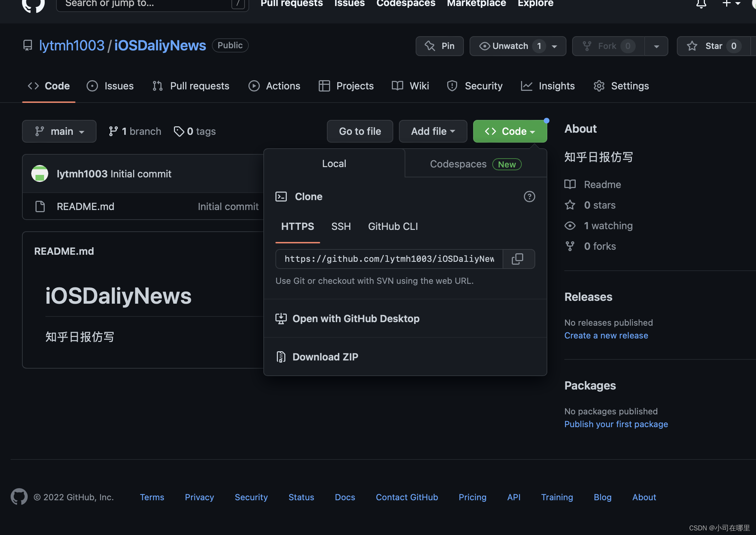
Task: Switch to the Code repository tab
Action: [49, 86]
